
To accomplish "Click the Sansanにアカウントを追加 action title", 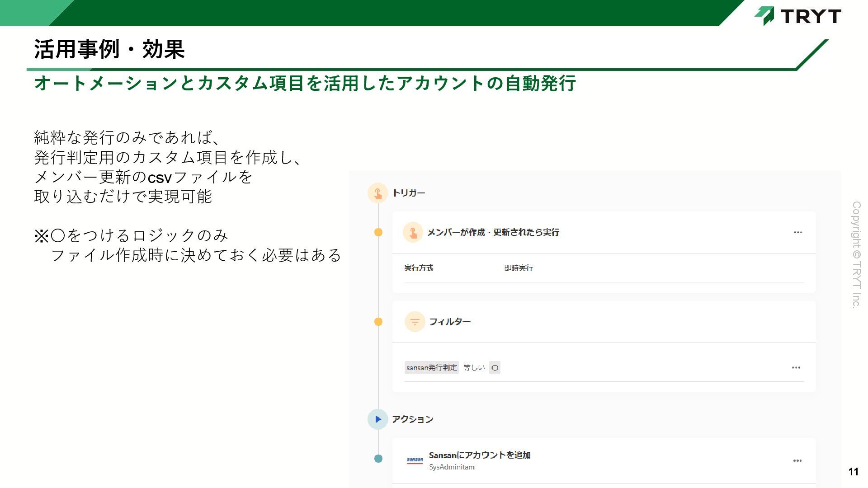I will [479, 455].
